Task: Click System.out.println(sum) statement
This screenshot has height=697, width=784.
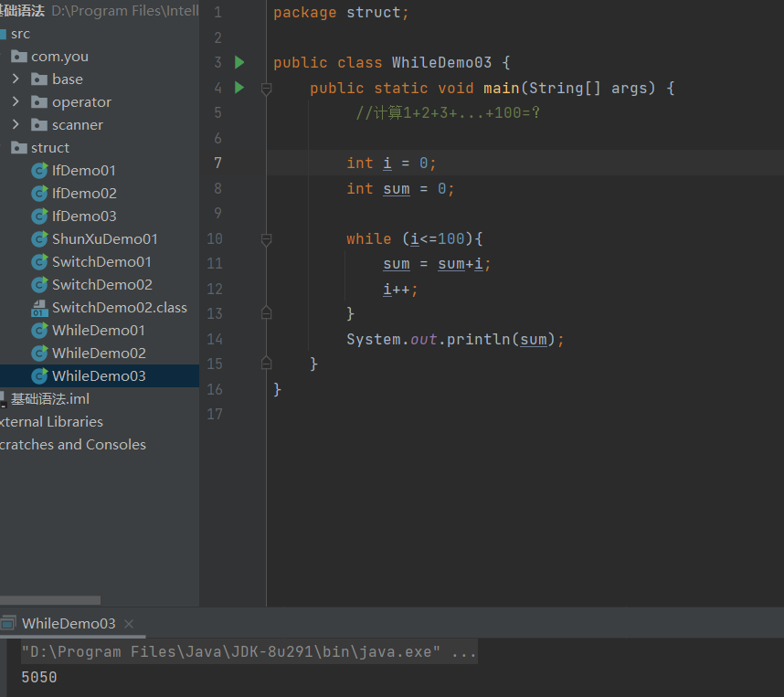Action: coord(455,340)
